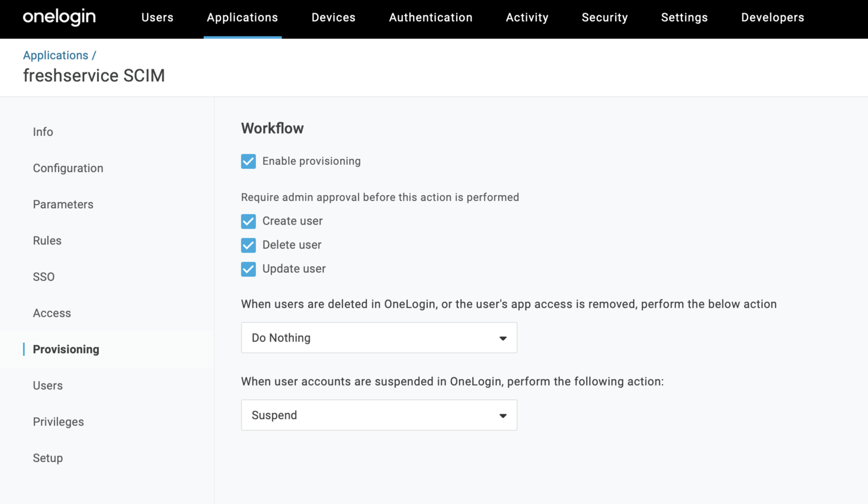Select the SSO sidebar tab

44,277
